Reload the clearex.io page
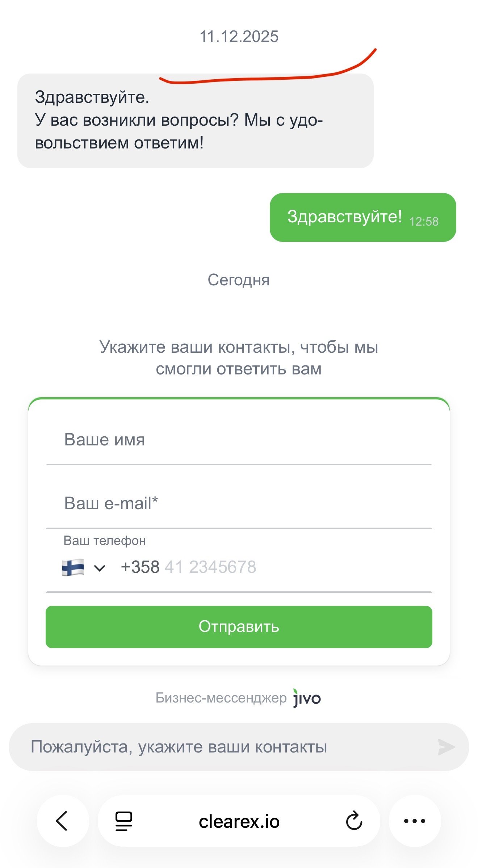This screenshot has height=868, width=478. click(354, 821)
